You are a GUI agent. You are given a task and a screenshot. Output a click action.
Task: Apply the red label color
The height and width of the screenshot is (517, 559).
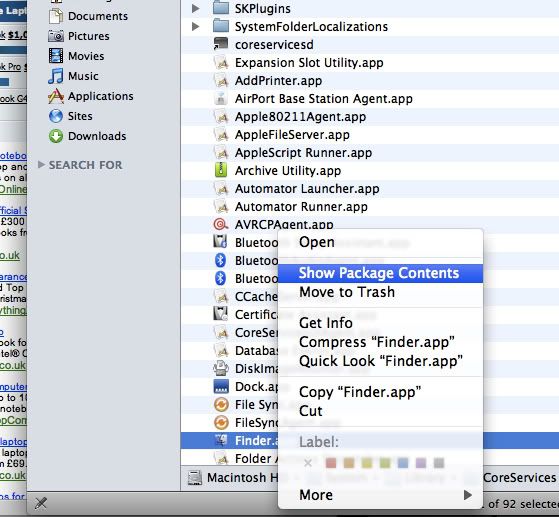(331, 463)
